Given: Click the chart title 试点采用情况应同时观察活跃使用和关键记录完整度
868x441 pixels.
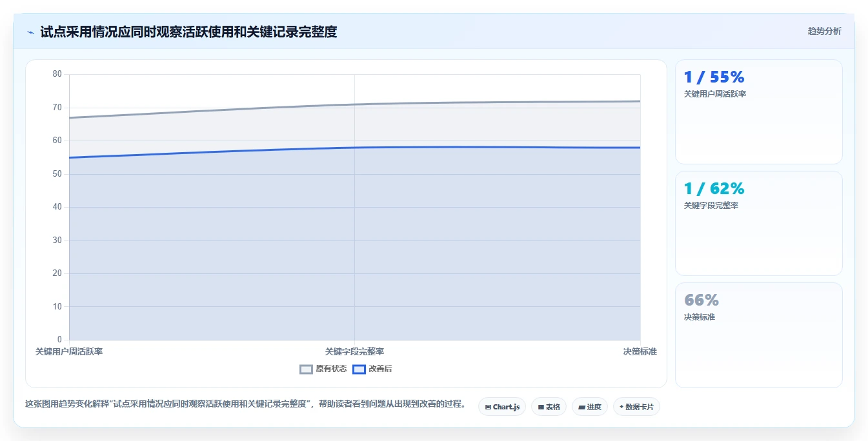Looking at the screenshot, I should click(x=188, y=32).
